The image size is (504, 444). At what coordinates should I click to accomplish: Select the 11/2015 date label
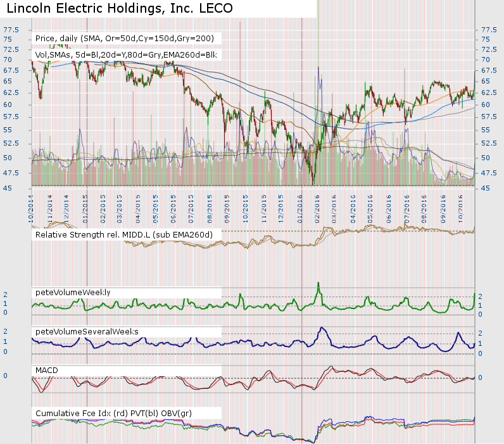[264, 208]
